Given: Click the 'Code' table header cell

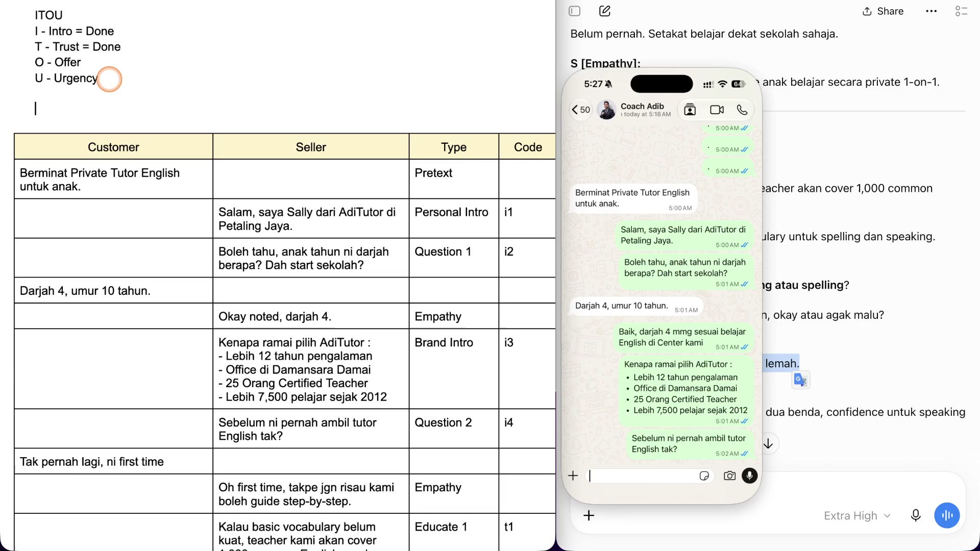Looking at the screenshot, I should click(x=528, y=147).
